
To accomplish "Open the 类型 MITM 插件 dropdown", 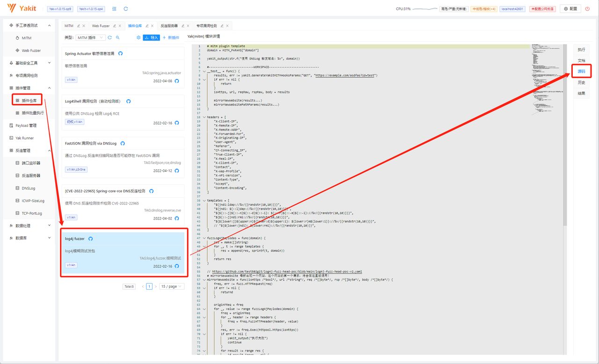I will click(90, 37).
